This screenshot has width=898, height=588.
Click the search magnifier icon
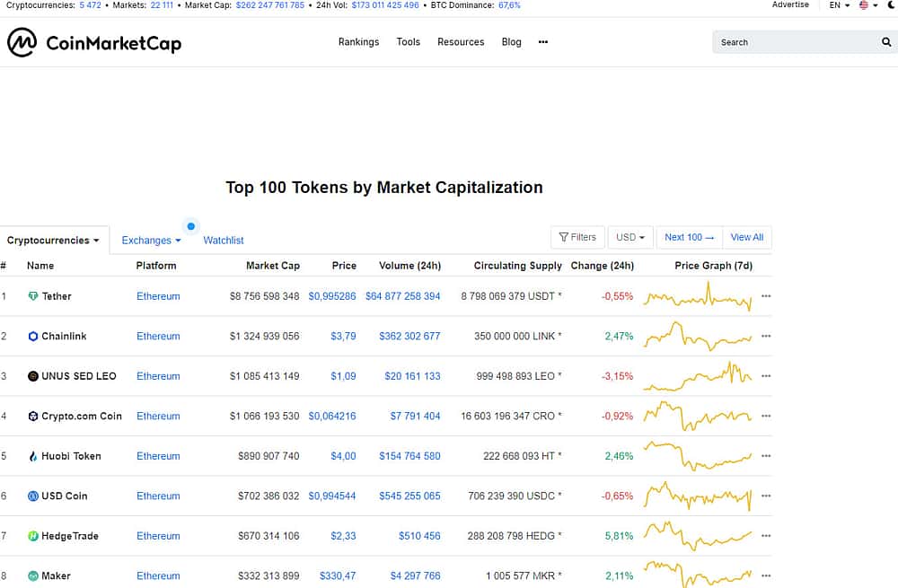click(886, 42)
